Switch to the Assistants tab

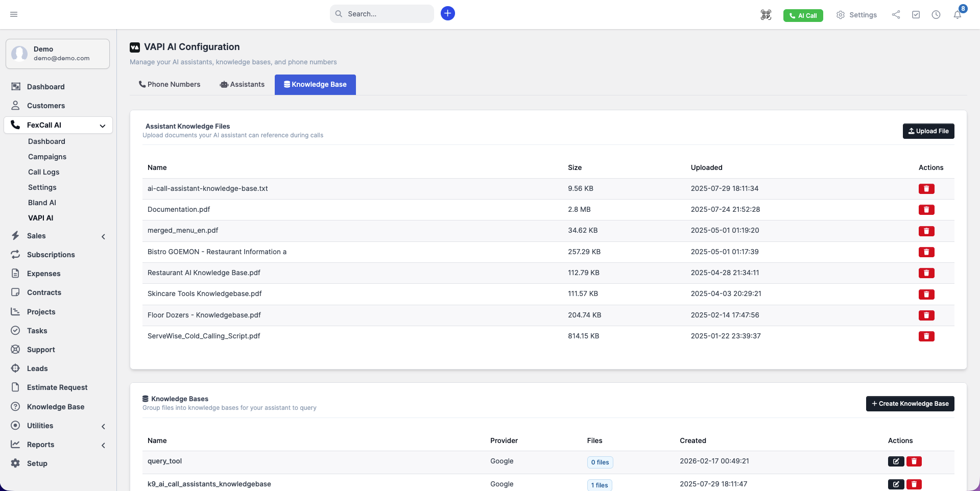243,84
